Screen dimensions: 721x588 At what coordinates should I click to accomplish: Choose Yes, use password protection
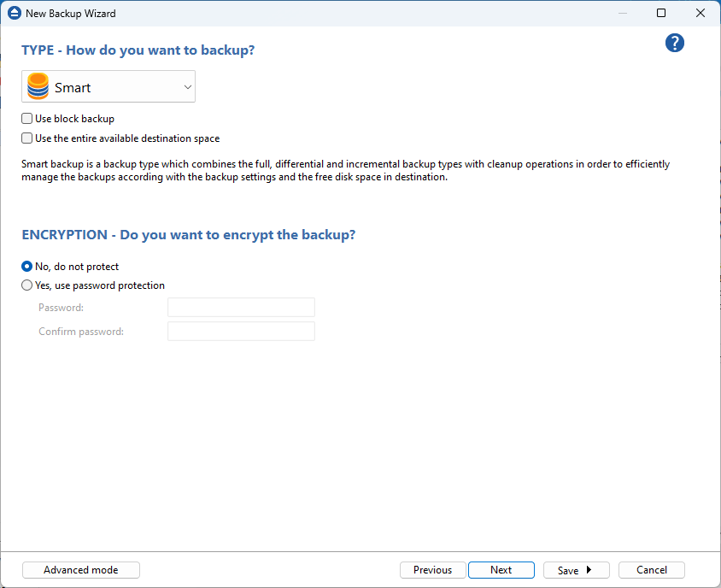27,285
